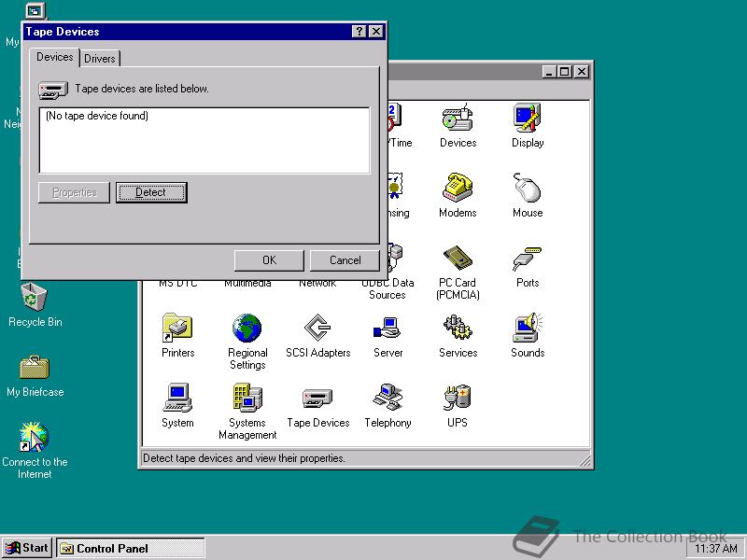Image resolution: width=747 pixels, height=560 pixels.
Task: Open the Start menu
Action: pyautogui.click(x=27, y=548)
